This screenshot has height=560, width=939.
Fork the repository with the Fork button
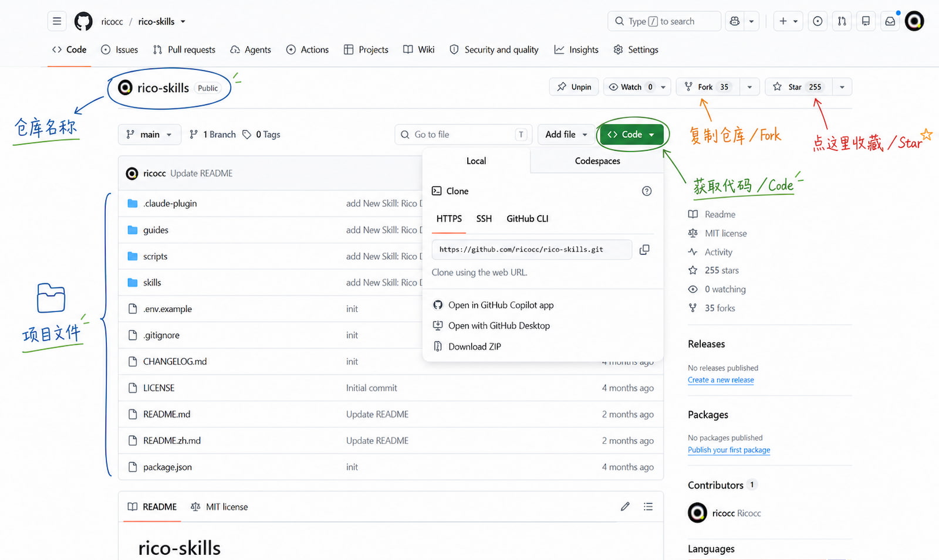[x=708, y=87]
